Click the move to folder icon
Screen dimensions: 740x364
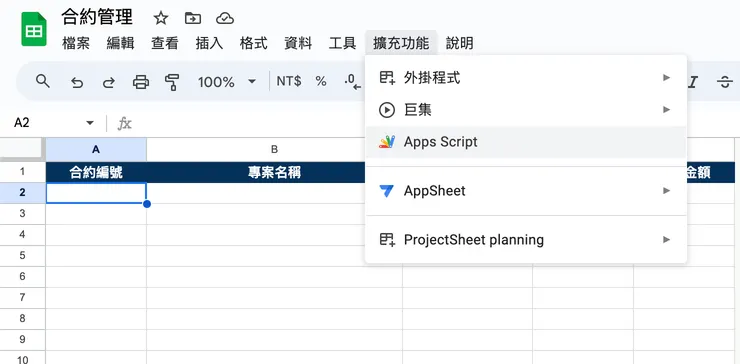[193, 18]
